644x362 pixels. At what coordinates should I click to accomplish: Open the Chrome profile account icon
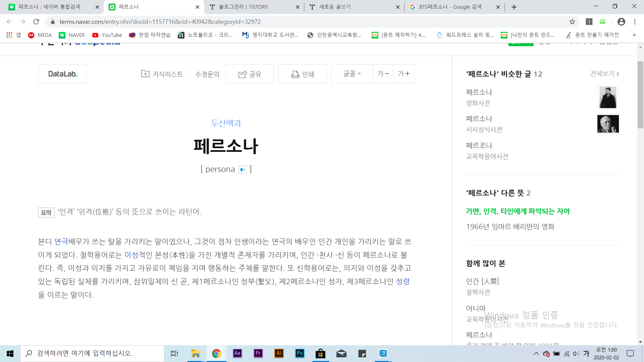click(621, 22)
